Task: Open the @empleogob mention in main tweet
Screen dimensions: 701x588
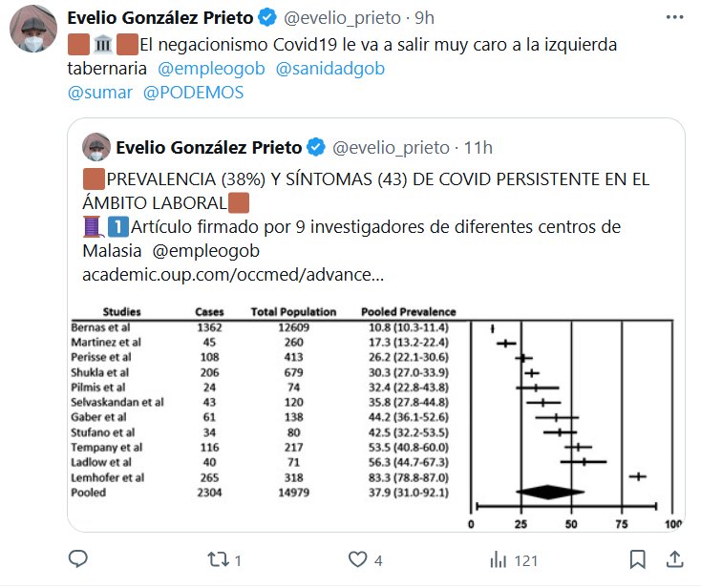Action: 210,69
